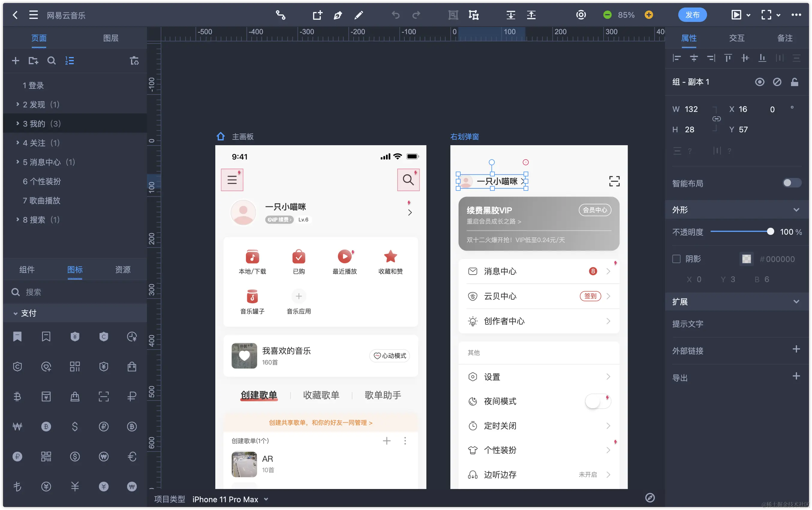
Task: Click the 不透明度 opacity slider handle
Action: click(x=770, y=231)
